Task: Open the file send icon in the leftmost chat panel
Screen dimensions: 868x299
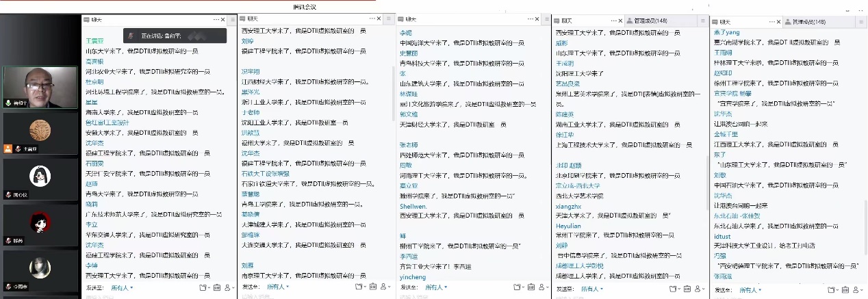Action: point(203,288)
